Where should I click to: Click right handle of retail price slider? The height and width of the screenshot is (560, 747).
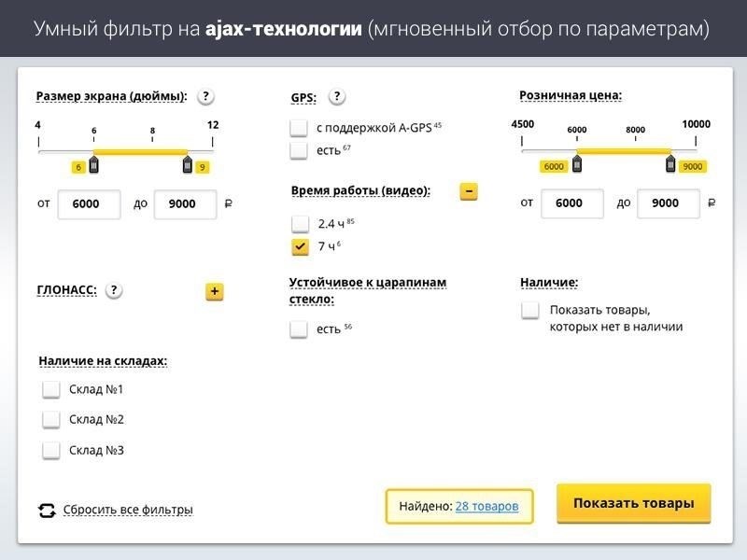670,163
